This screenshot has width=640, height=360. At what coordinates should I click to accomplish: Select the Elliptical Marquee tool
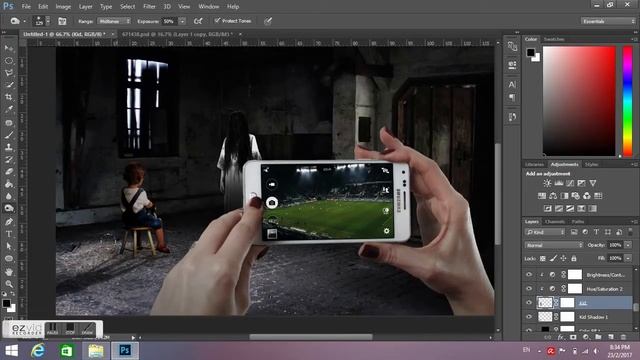[9, 61]
